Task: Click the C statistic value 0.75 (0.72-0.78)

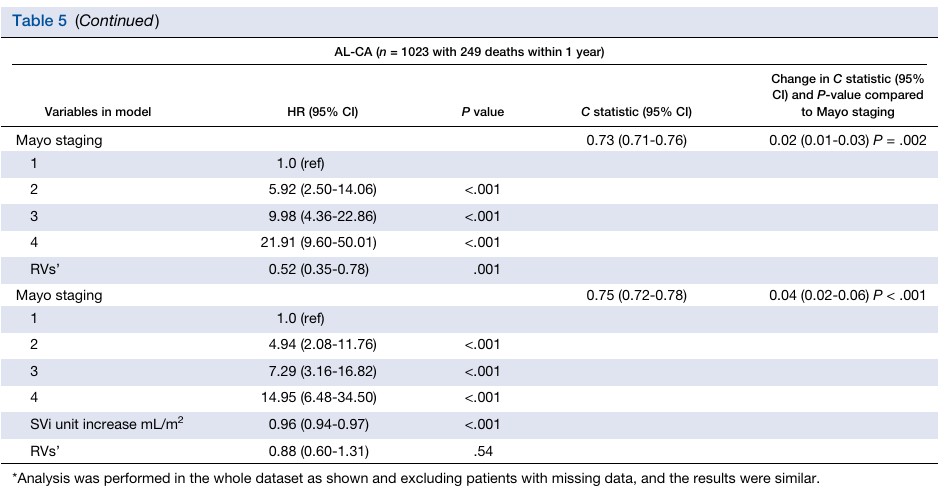Action: pyautogui.click(x=636, y=295)
